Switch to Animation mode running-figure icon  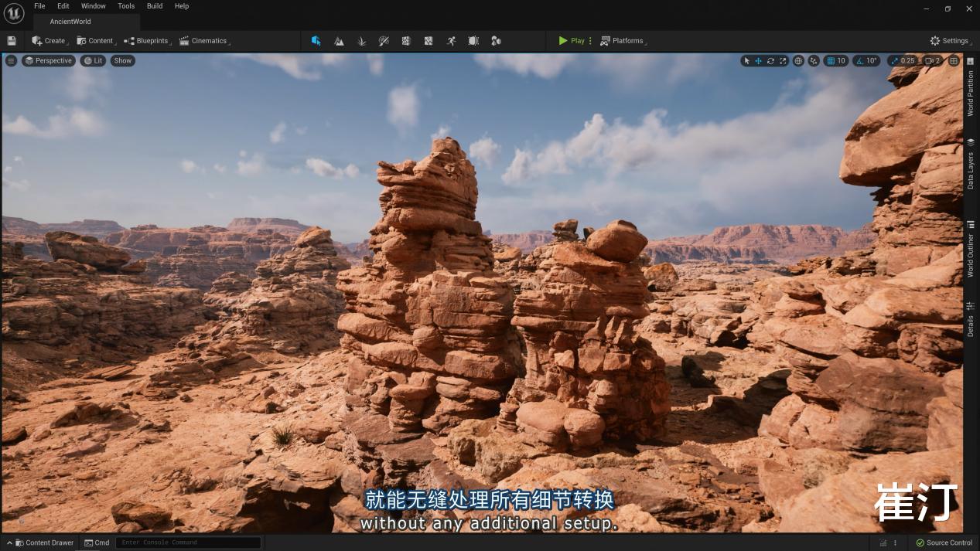451,41
